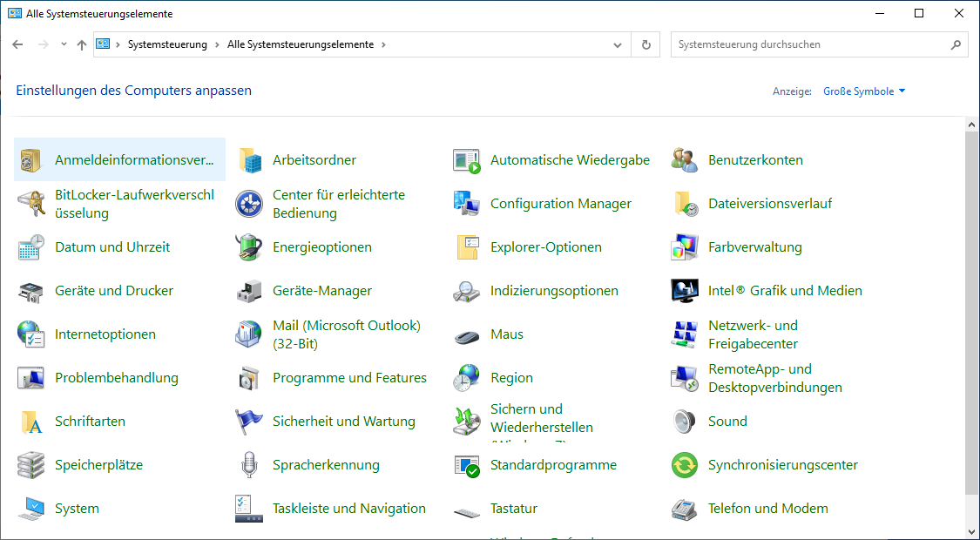Click the System computer icon
This screenshot has width=980, height=540.
point(30,509)
